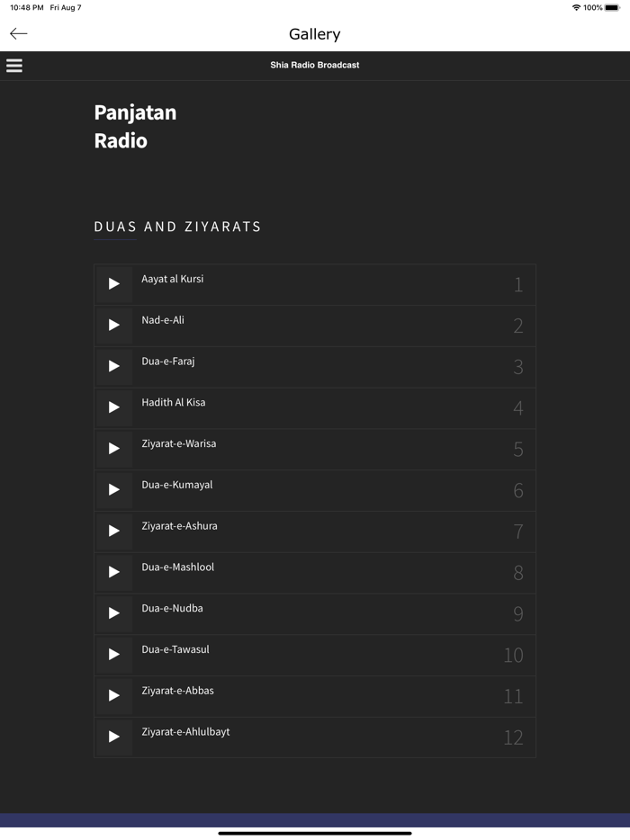Viewport: 630px width, 840px height.
Task: Play Ziyarat-e-Ashura audio
Action: (x=113, y=532)
